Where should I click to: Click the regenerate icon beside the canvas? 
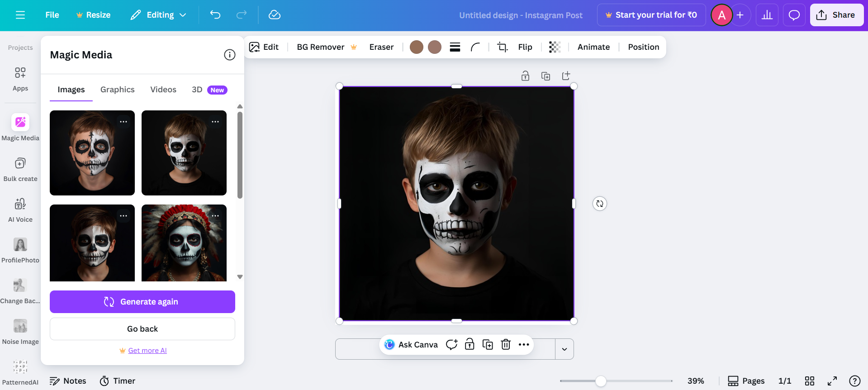(600, 204)
